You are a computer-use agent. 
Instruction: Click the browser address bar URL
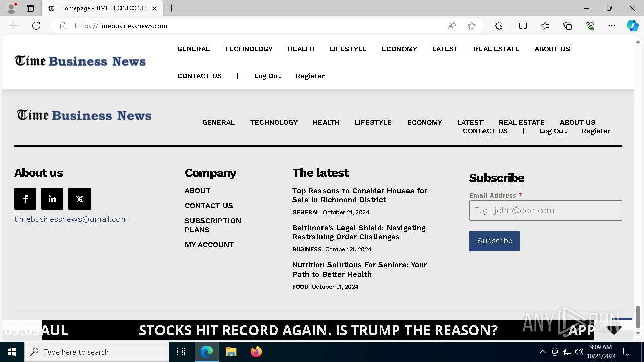pyautogui.click(x=121, y=26)
